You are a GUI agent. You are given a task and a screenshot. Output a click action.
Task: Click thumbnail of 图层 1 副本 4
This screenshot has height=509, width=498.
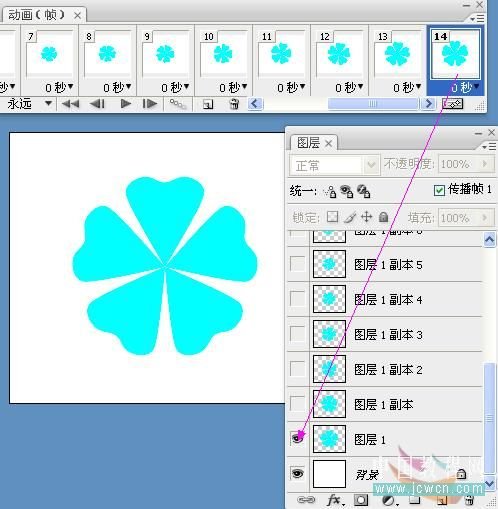click(x=329, y=299)
